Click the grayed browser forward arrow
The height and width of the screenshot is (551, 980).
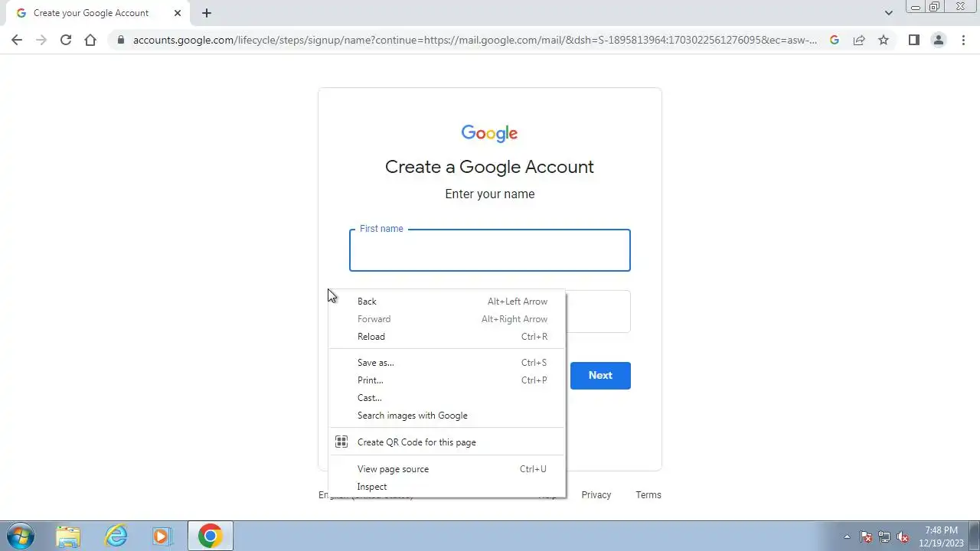41,40
